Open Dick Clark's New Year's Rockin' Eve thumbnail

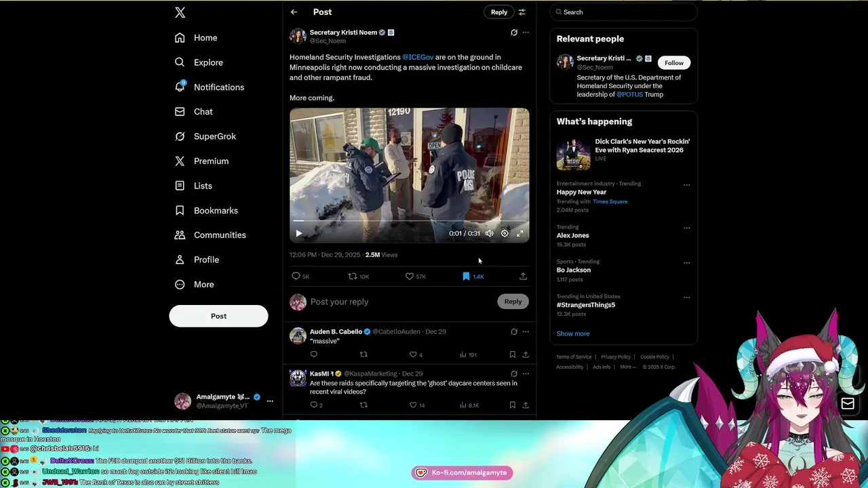574,154
